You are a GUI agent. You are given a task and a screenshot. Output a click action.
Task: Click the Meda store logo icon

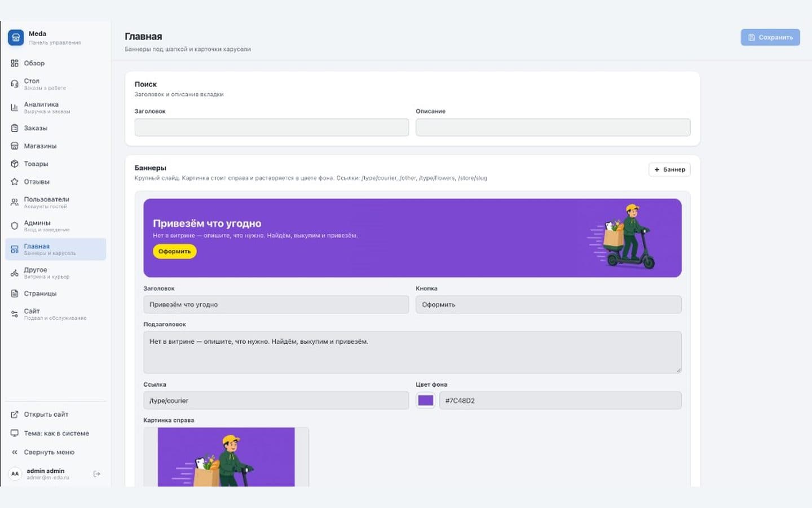16,38
